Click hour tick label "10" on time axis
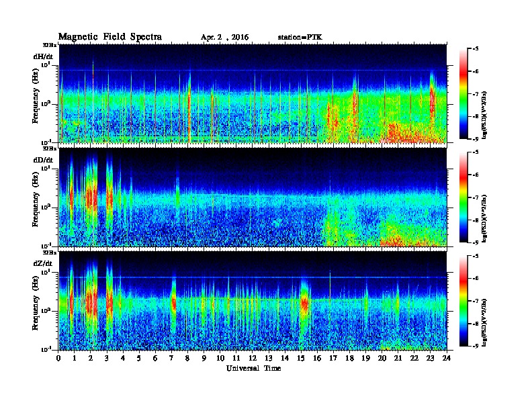The image size is (532, 411). [220, 358]
